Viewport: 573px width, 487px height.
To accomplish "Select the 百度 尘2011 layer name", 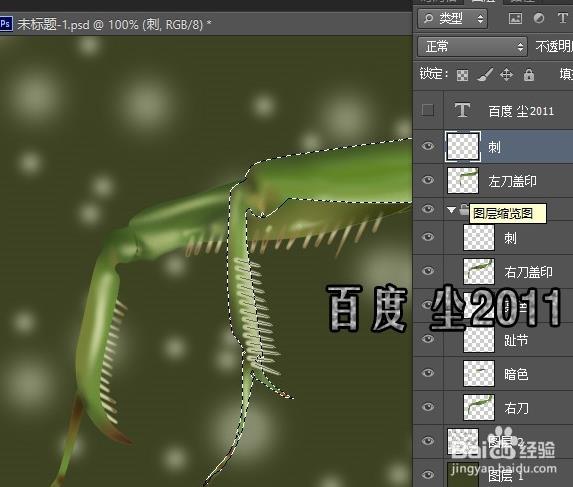I will pos(521,111).
